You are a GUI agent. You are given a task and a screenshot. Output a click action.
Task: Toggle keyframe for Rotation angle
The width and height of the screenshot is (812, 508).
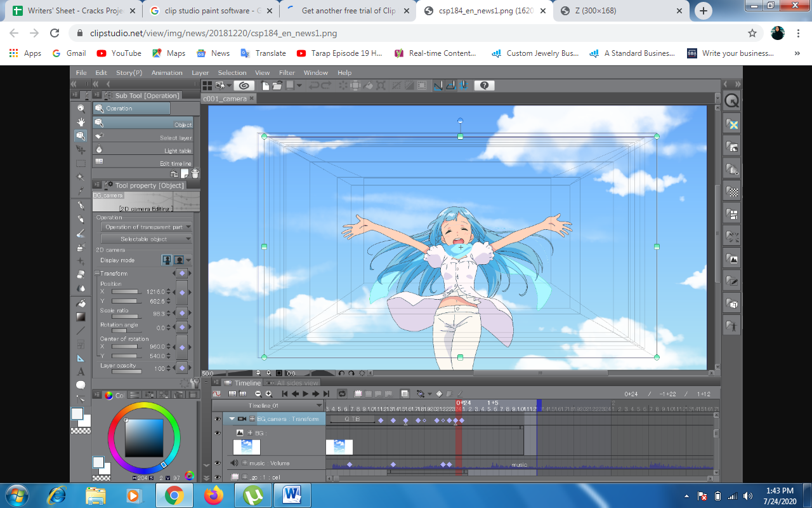[x=182, y=328]
